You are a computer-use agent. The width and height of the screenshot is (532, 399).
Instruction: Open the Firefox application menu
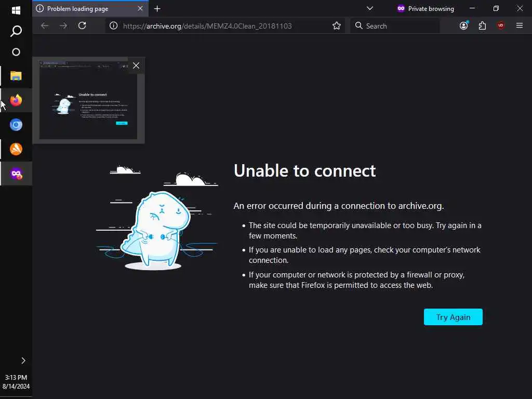pyautogui.click(x=520, y=26)
